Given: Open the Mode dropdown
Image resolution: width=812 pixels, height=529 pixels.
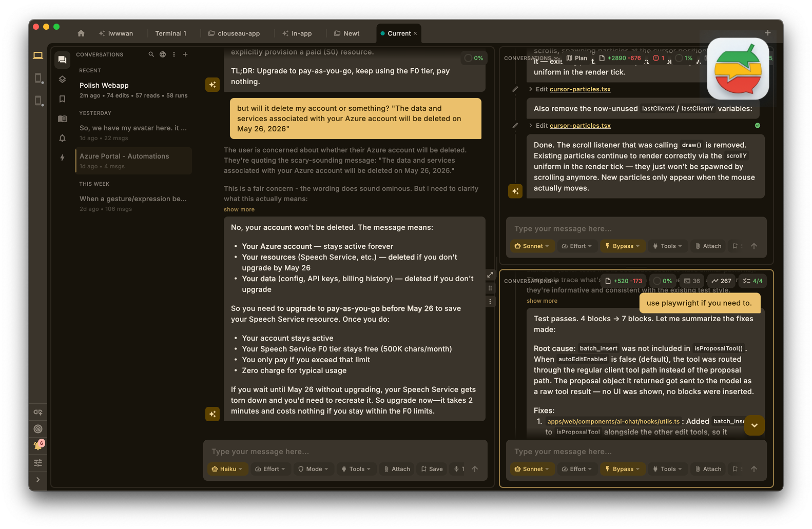Looking at the screenshot, I should 314,469.
